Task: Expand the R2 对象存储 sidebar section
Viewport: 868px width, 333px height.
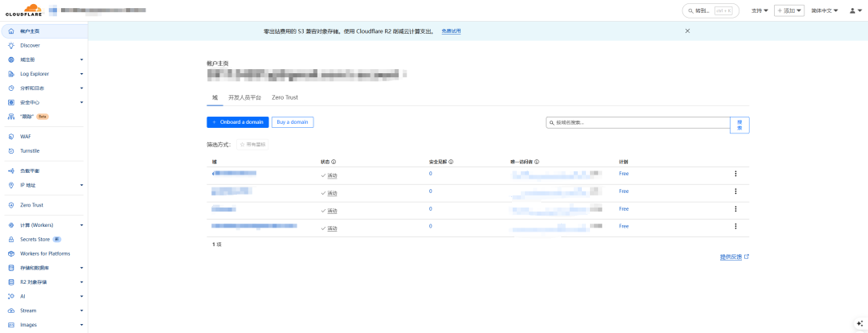Action: (x=81, y=282)
